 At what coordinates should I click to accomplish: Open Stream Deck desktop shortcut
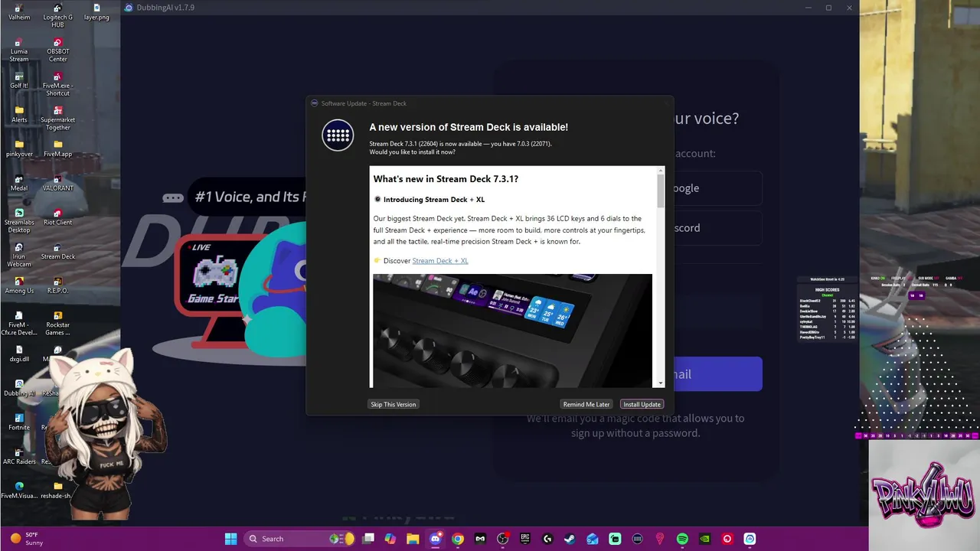coord(58,251)
